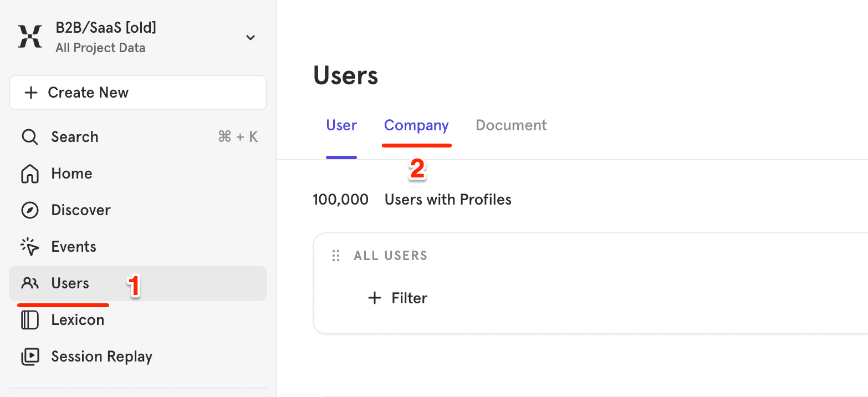This screenshot has height=397, width=868.
Task: Click the Users with Profiles count
Action: pos(340,199)
